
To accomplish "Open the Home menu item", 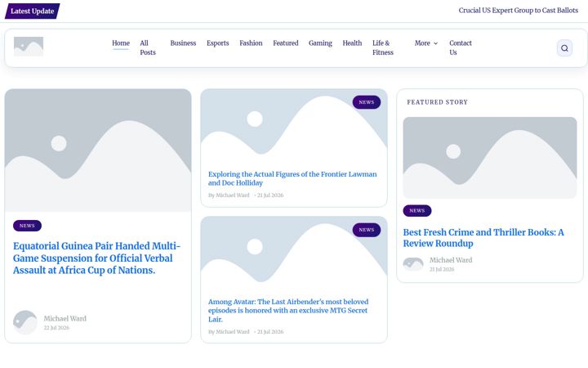I will [121, 43].
